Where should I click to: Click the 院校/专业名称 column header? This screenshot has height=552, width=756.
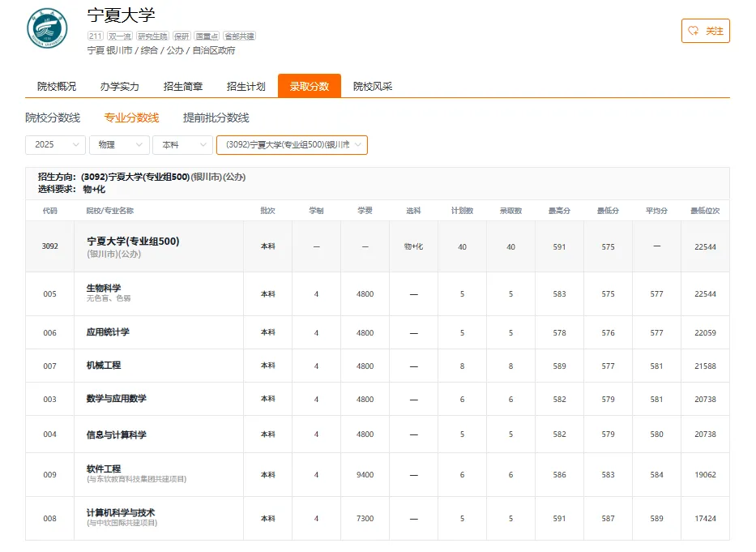(110, 211)
